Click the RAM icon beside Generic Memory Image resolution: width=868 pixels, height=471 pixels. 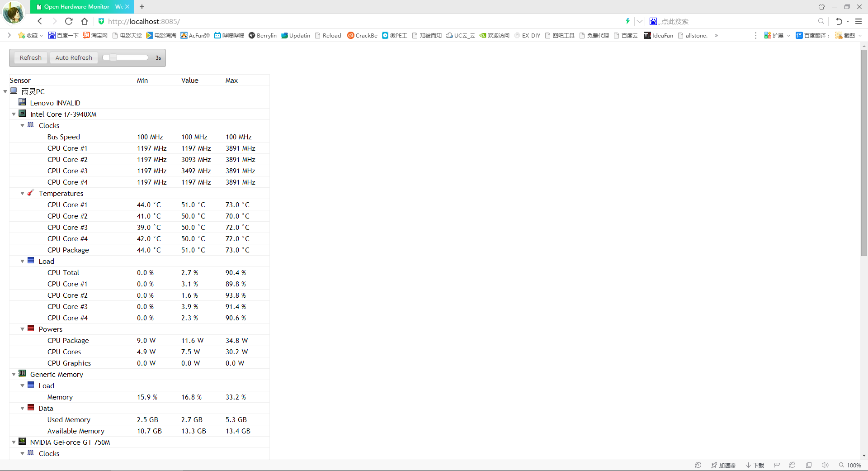22,374
